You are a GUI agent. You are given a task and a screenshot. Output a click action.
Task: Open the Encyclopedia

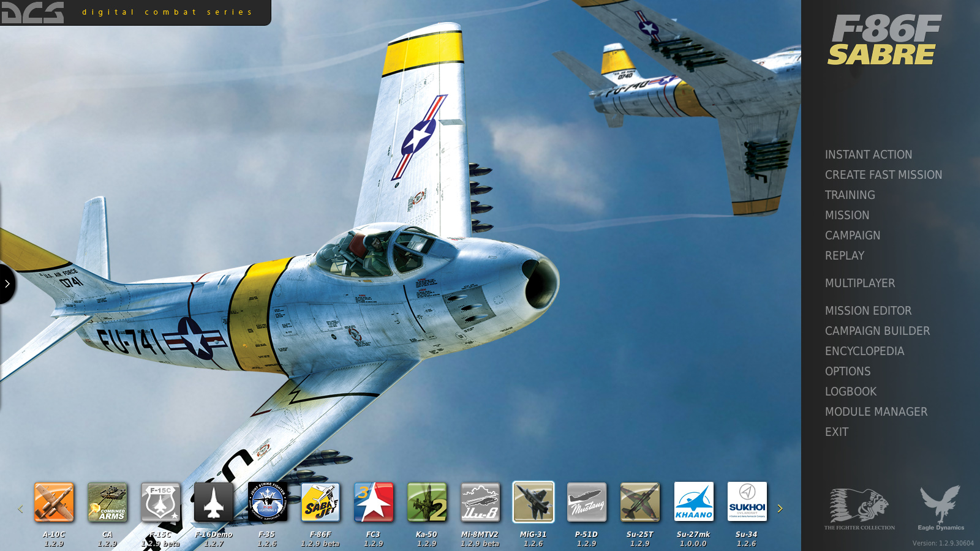click(864, 351)
